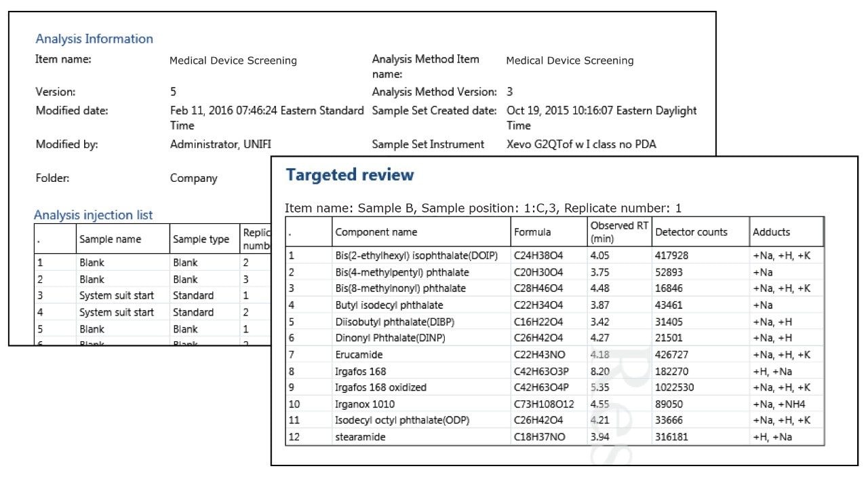
Task: Click Blank sample name in injection row 1
Action: click(92, 263)
